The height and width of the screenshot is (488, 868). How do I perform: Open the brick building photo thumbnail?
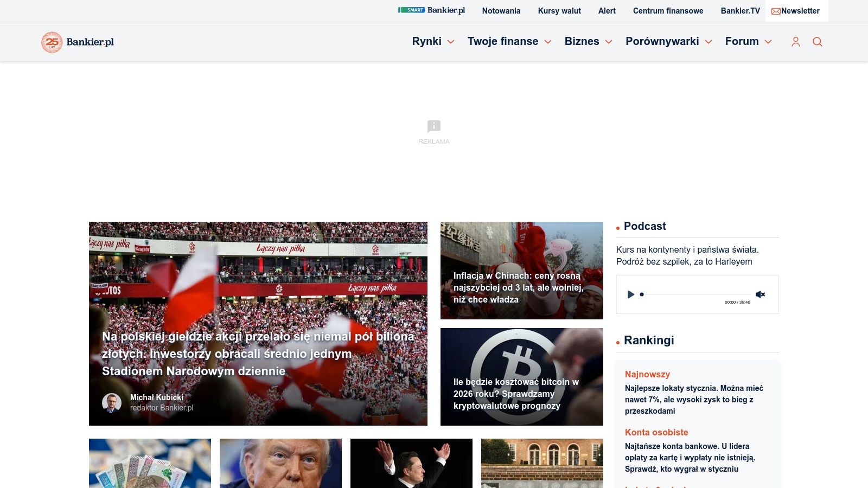542,463
